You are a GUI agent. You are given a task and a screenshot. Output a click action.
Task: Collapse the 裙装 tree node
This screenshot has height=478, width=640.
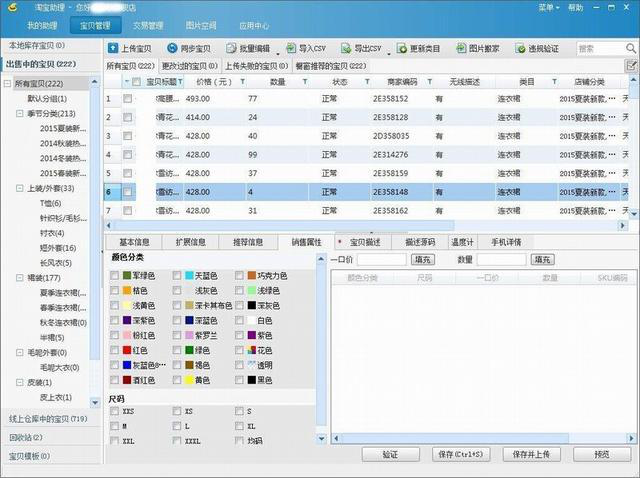[19, 278]
